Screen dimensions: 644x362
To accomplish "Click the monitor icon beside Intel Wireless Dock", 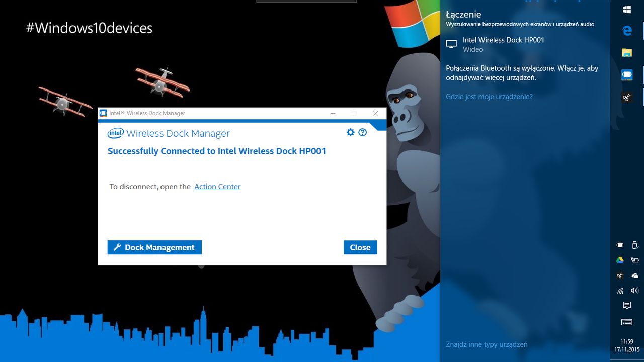I will (x=451, y=44).
